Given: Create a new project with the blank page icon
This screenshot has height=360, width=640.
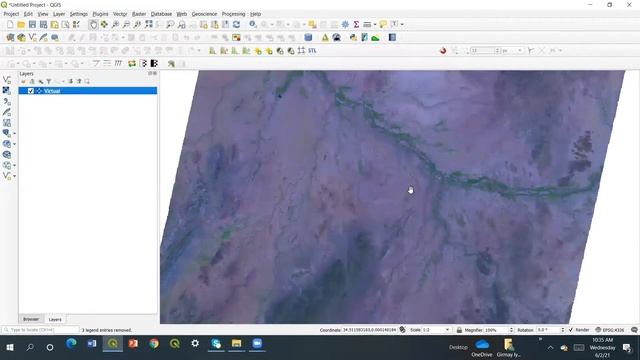Looking at the screenshot, I should click(10, 24).
